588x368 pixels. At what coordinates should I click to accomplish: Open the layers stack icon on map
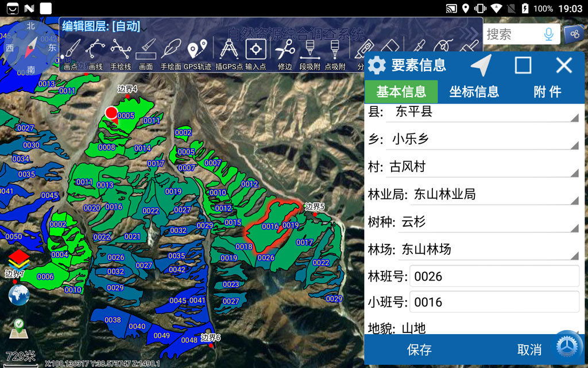coord(19,260)
